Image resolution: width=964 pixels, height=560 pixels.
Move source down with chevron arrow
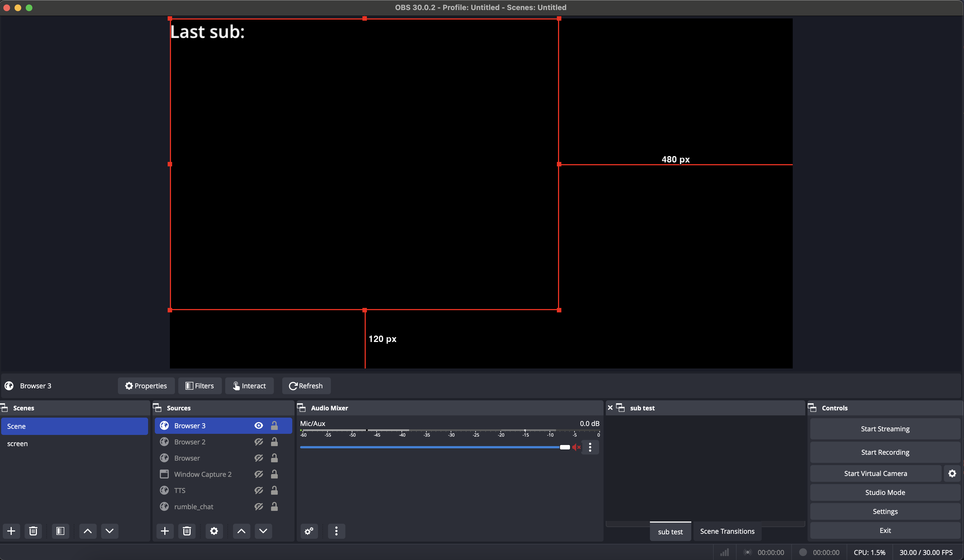tap(263, 531)
